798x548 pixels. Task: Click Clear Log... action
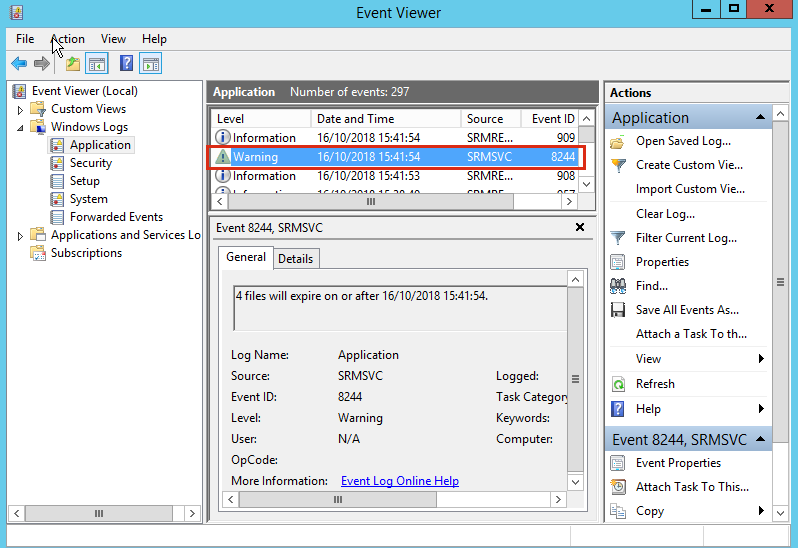click(665, 214)
